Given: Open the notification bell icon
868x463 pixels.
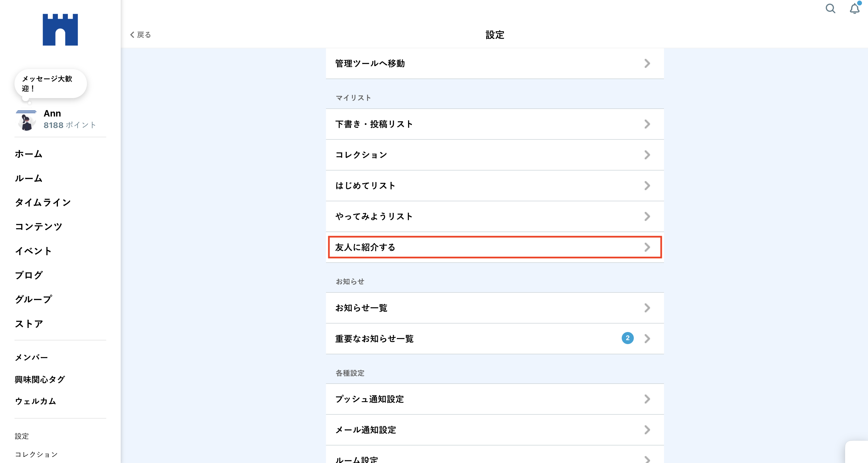Looking at the screenshot, I should [x=854, y=8].
